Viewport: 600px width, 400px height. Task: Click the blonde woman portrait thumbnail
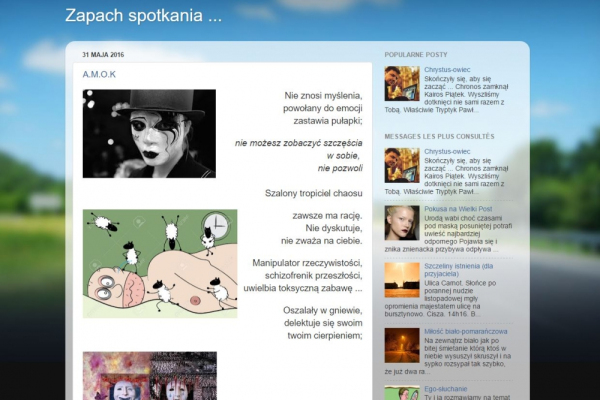tap(402, 222)
